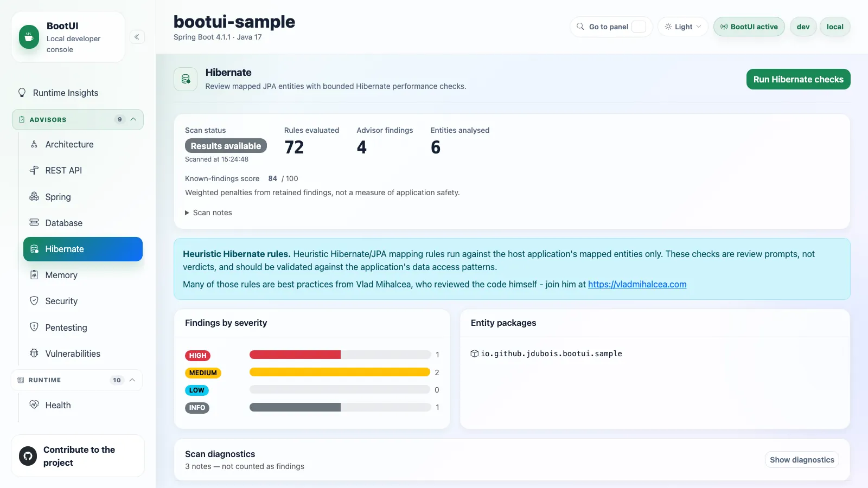Image resolution: width=868 pixels, height=488 pixels.
Task: Click the Security shield icon
Action: 34,301
